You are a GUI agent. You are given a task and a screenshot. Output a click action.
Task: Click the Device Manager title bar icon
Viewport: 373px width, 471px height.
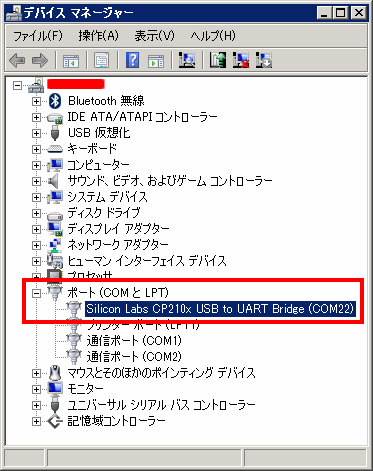tap(14, 13)
